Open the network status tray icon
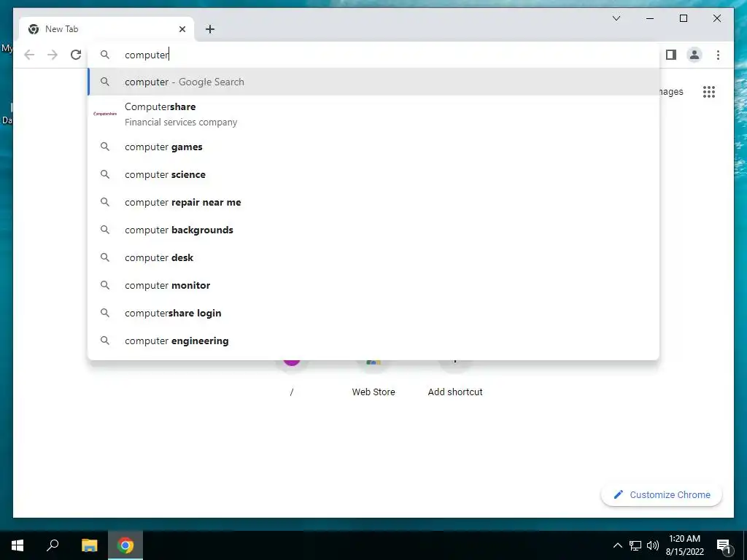The height and width of the screenshot is (560, 747). [x=635, y=545]
